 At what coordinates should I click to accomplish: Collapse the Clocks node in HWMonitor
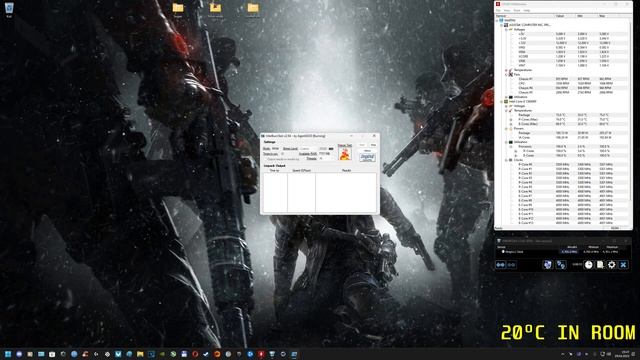click(506, 160)
